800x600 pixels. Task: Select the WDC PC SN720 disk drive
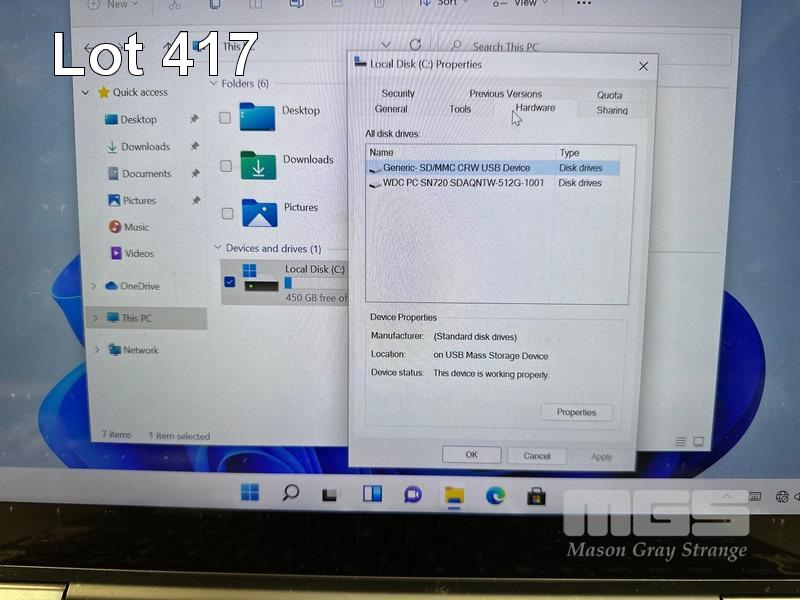pos(463,183)
